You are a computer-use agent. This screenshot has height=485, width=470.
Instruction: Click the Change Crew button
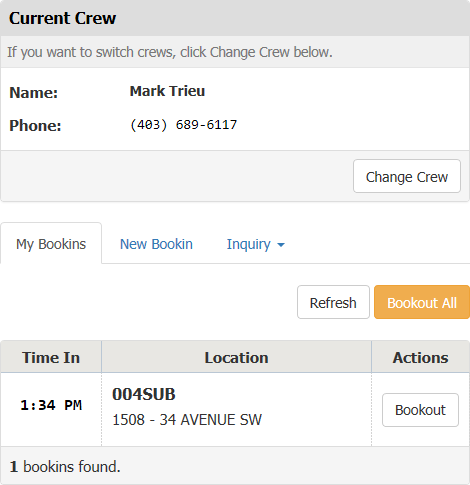pos(407,176)
